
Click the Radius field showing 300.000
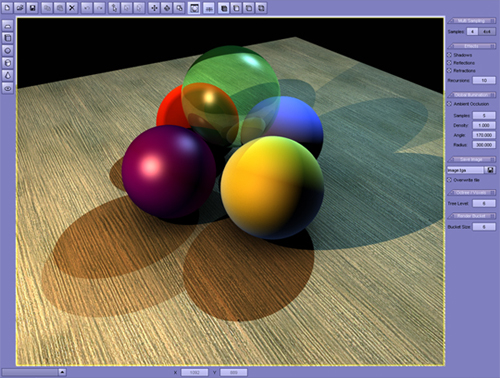tap(484, 145)
